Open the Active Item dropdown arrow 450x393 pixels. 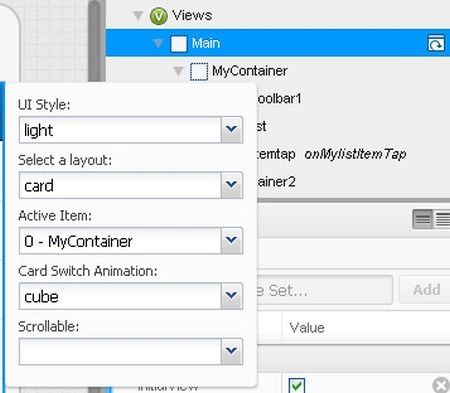coord(232,240)
